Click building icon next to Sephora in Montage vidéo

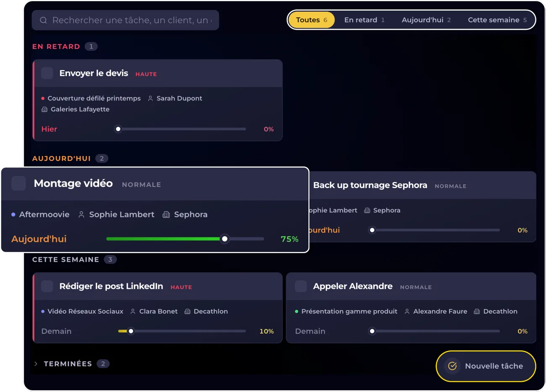166,214
